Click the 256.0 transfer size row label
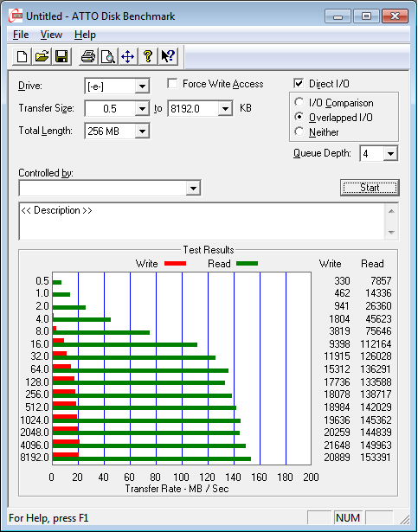The image size is (418, 532). click(x=37, y=394)
